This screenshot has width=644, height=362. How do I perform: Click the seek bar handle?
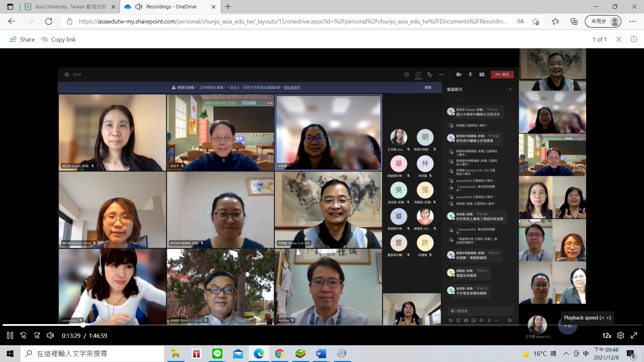(83, 325)
